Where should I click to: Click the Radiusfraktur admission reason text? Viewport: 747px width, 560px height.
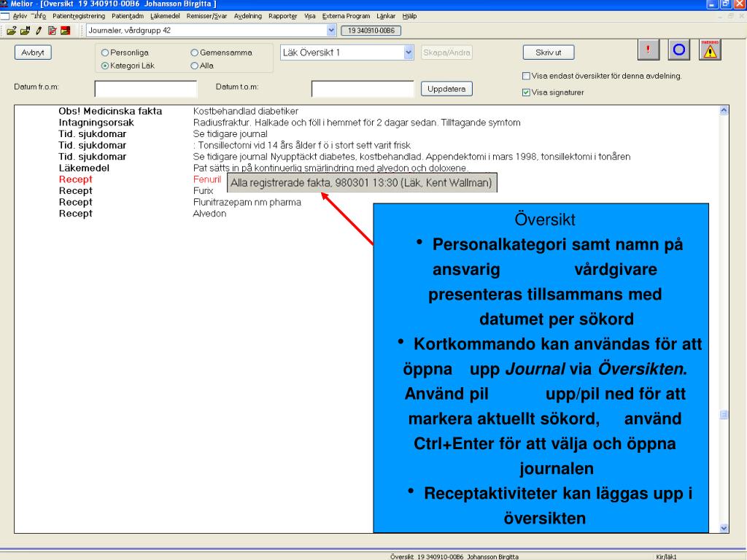tap(356, 122)
